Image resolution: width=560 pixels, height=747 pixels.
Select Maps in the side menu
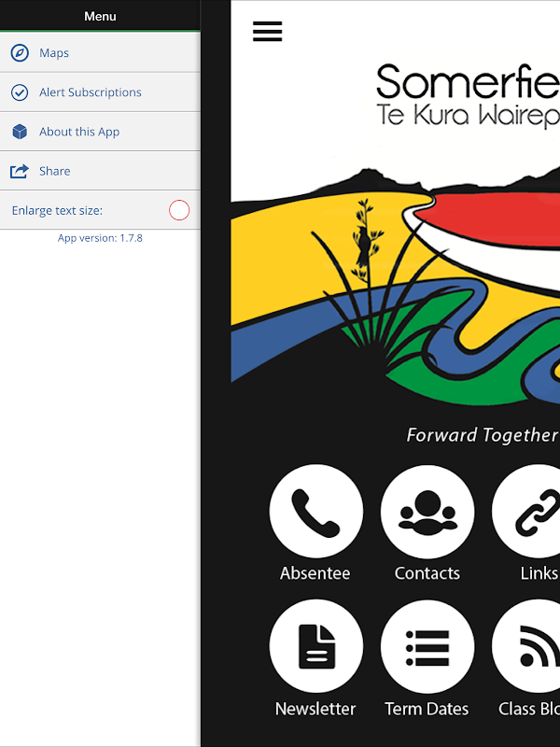point(100,53)
